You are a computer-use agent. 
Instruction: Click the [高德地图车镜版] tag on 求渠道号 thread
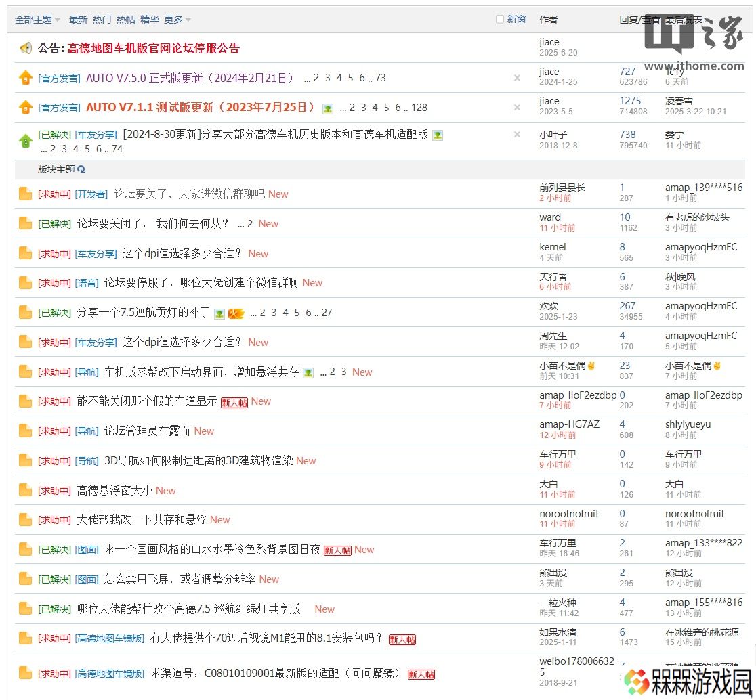coord(110,674)
